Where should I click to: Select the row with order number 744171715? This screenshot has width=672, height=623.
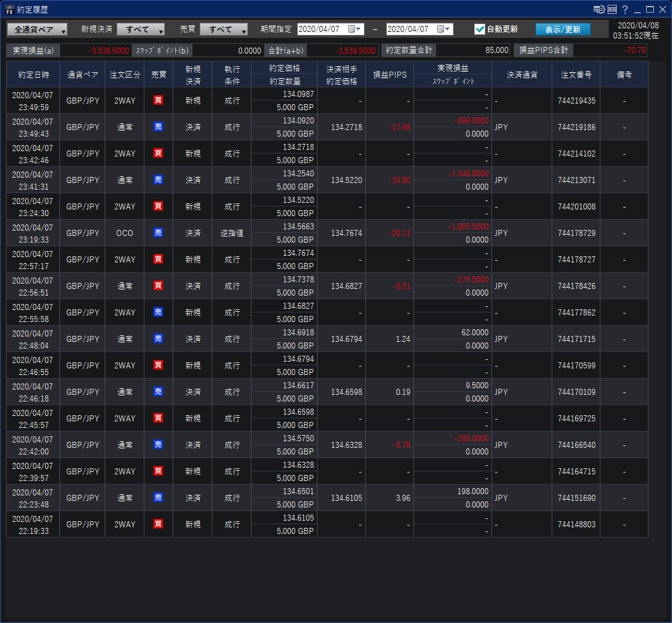tap(576, 339)
